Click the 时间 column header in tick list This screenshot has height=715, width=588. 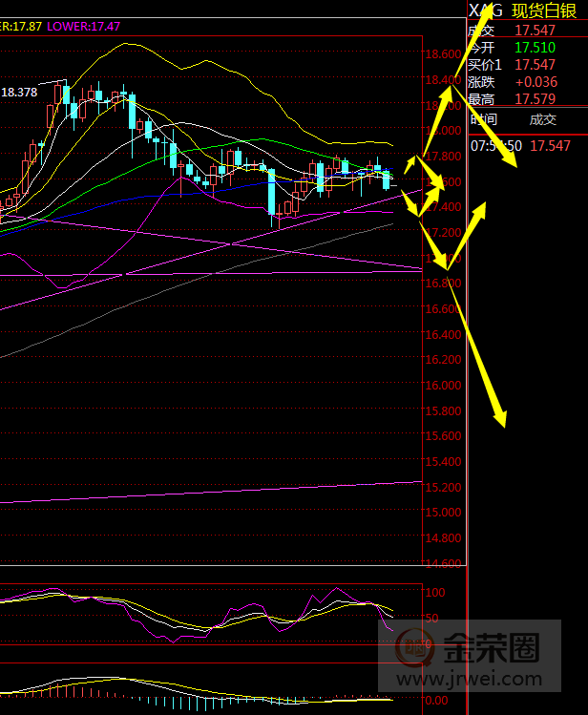point(484,119)
